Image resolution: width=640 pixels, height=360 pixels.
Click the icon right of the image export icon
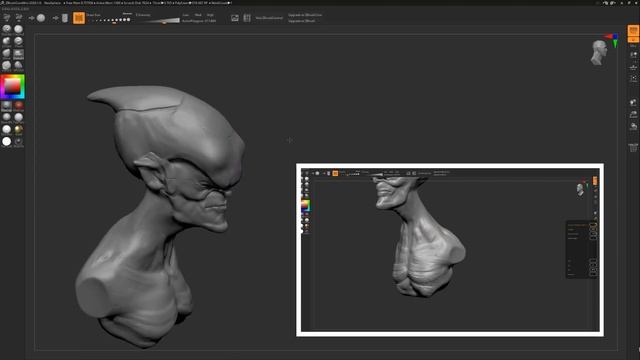pos(247,18)
